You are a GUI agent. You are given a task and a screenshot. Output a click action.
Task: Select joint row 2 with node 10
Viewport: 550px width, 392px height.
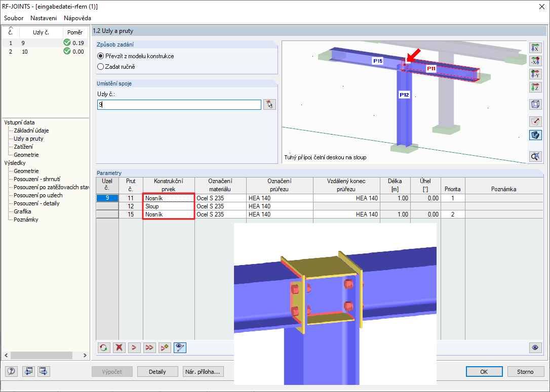pyautogui.click(x=45, y=52)
